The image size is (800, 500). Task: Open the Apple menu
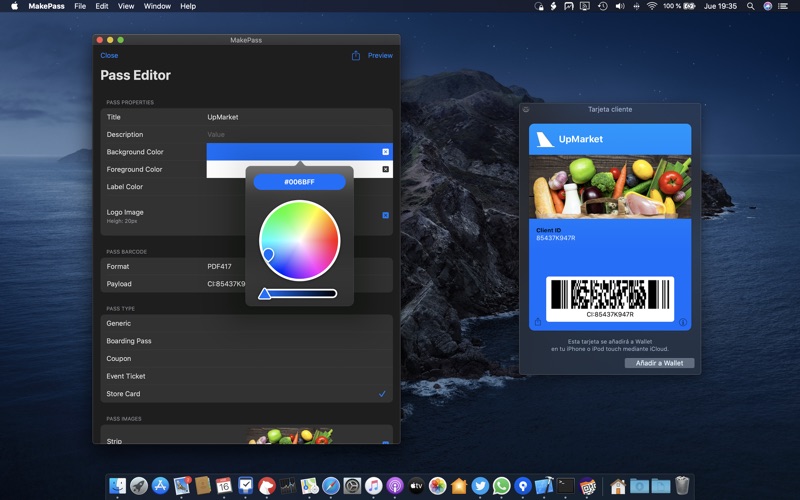click(14, 6)
